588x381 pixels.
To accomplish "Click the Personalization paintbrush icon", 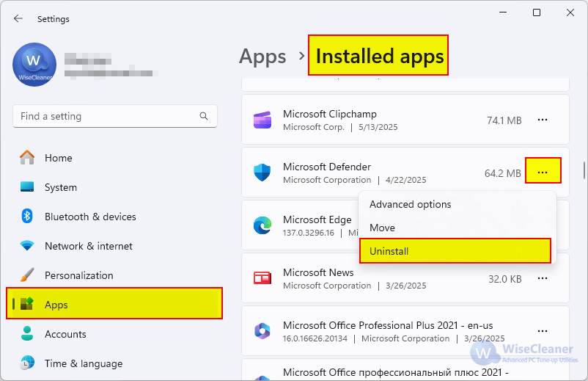I will pyautogui.click(x=27, y=275).
